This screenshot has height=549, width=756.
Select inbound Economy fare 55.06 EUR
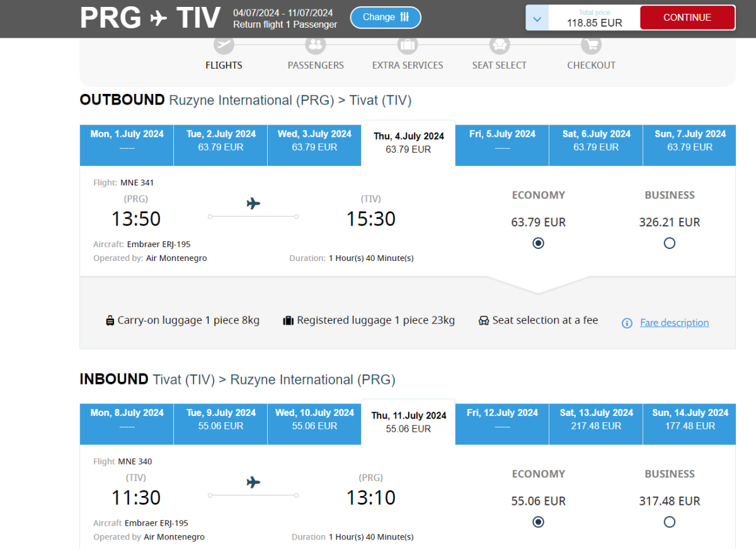(x=538, y=522)
